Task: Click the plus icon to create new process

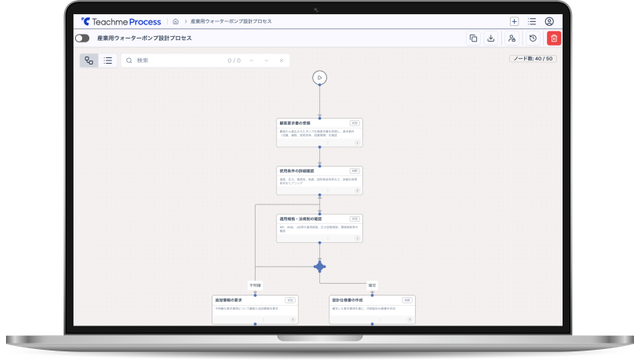Action: 514,21
